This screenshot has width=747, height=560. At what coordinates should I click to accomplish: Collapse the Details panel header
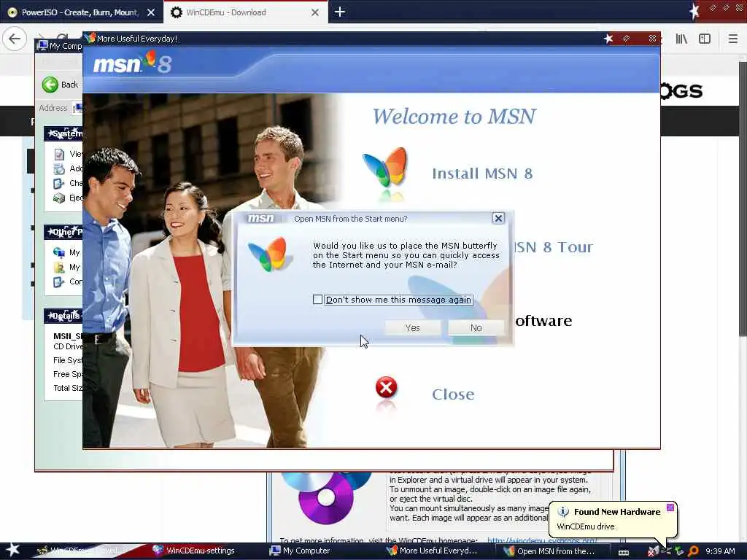[x=63, y=316]
